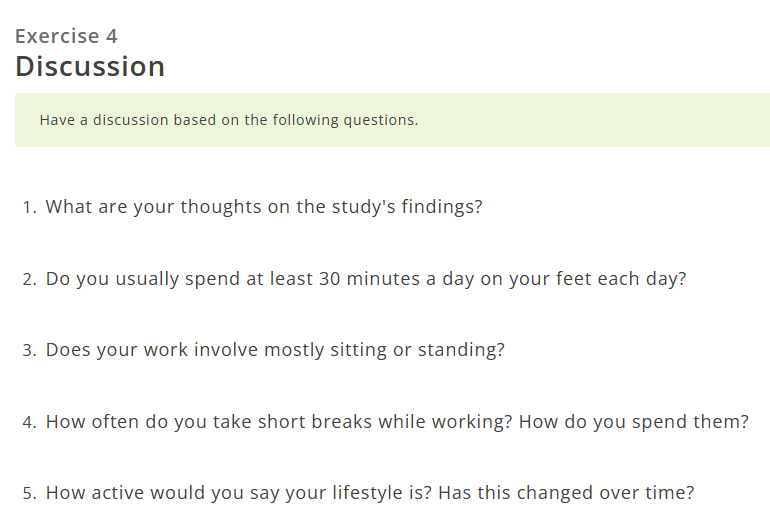The image size is (770, 524).
Task: Click the list number 5 marker
Action: 29,494
